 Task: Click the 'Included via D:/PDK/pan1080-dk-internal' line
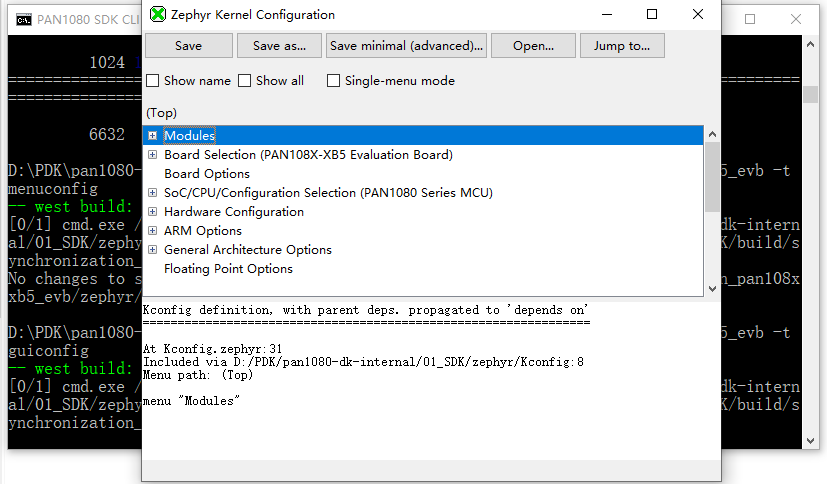click(x=363, y=362)
